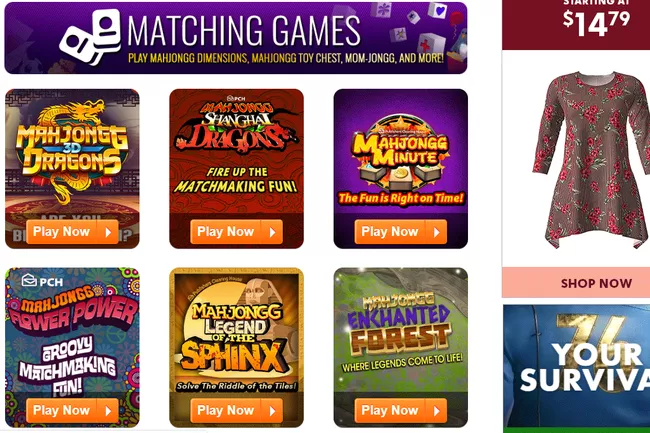Click Play Now under Mahjongg Shanghai Dragons
The width and height of the screenshot is (650, 433).
[236, 232]
